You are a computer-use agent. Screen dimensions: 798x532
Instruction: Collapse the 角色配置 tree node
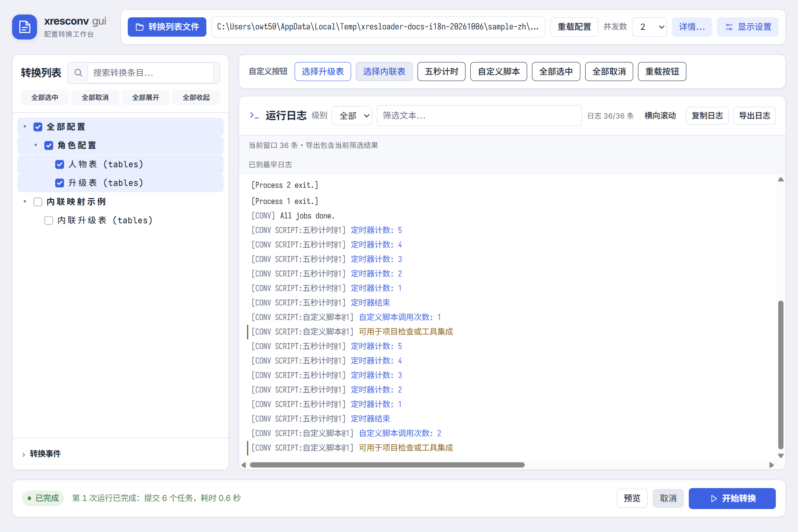36,145
